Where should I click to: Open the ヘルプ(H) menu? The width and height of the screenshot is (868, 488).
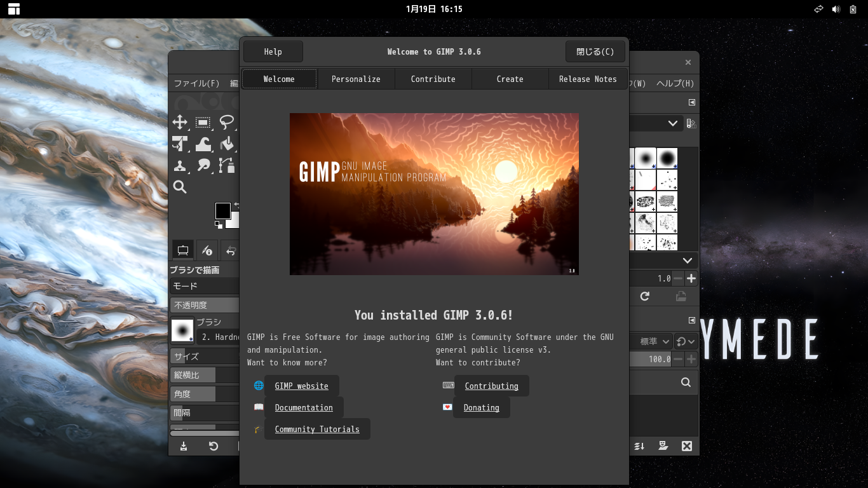[675, 83]
